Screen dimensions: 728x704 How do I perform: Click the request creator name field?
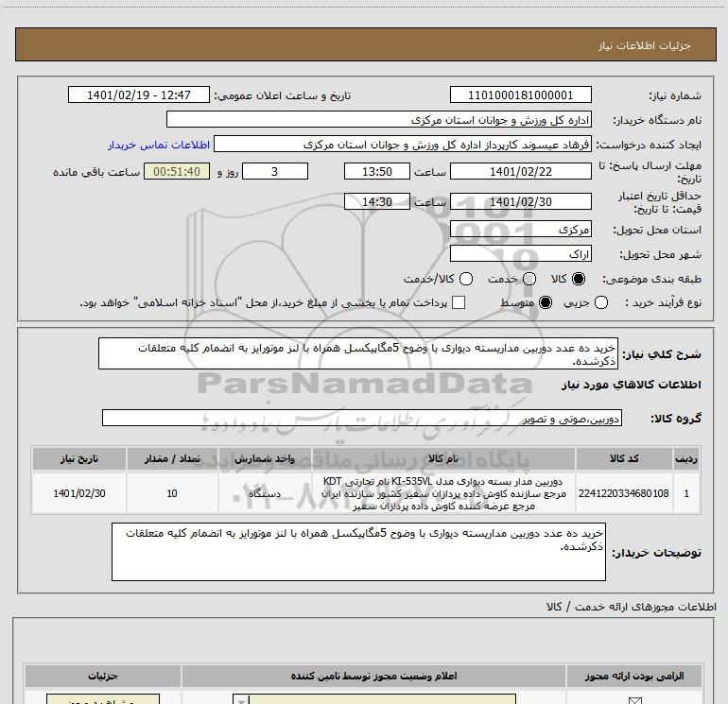pyautogui.click(x=403, y=144)
